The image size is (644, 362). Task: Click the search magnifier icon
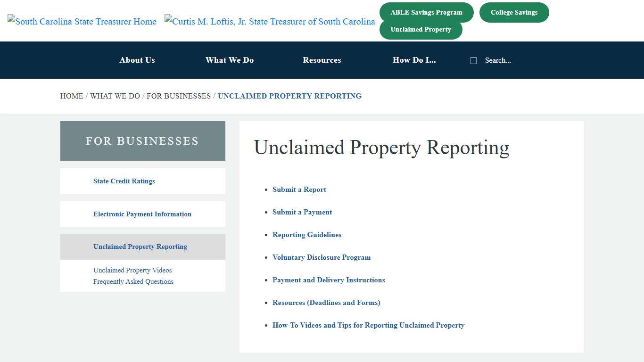click(473, 60)
